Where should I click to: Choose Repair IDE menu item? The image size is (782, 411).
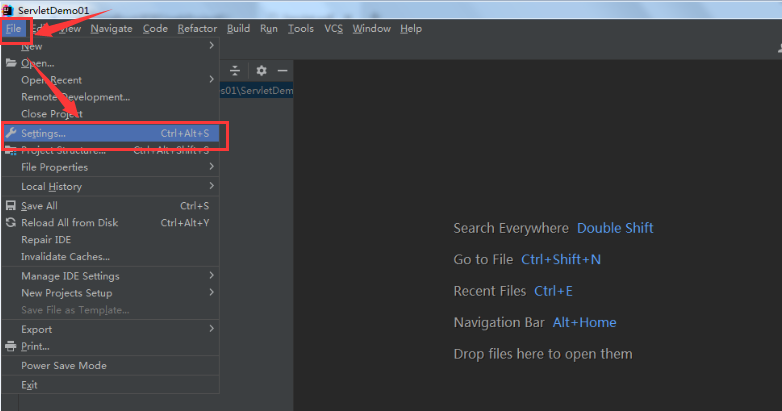[x=111, y=240]
